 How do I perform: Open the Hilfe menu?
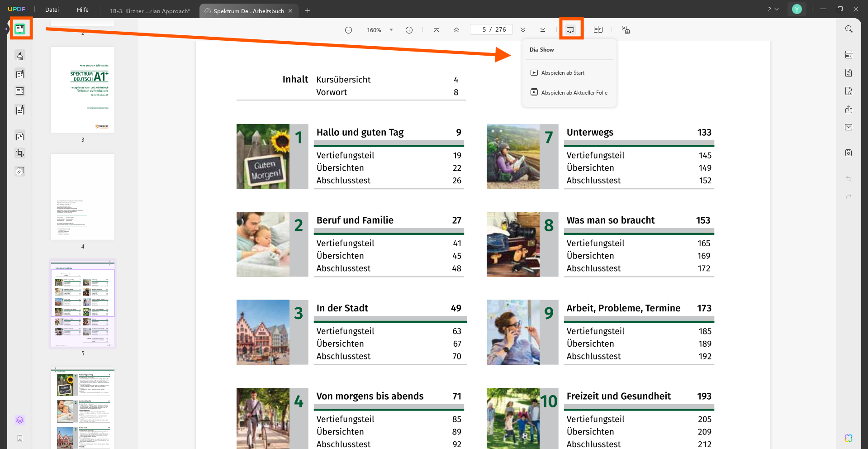click(83, 10)
